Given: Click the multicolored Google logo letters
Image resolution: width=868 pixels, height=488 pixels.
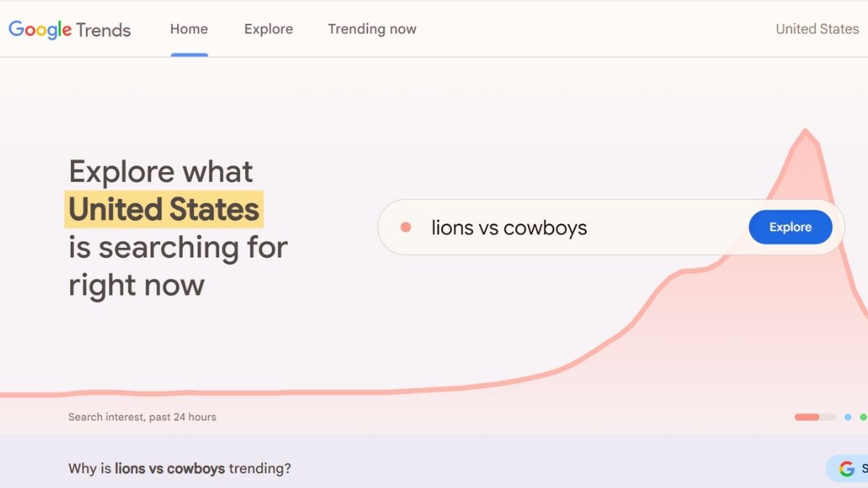Looking at the screenshot, I should click(38, 29).
